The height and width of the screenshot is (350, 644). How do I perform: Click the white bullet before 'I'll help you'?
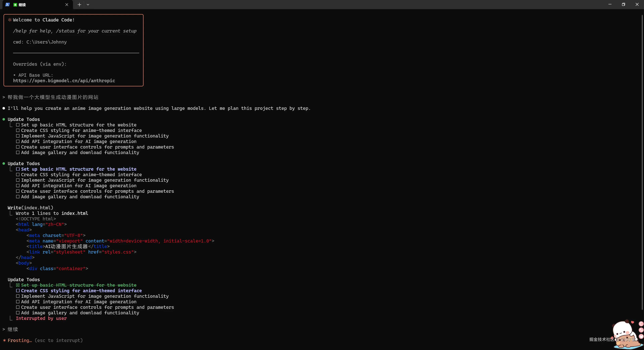coord(4,108)
